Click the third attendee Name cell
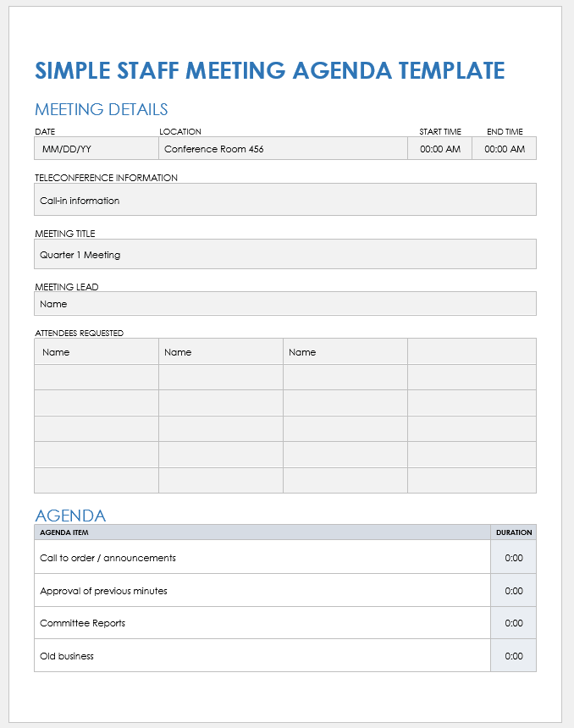Viewport: 574px width, 728px height. coord(345,352)
